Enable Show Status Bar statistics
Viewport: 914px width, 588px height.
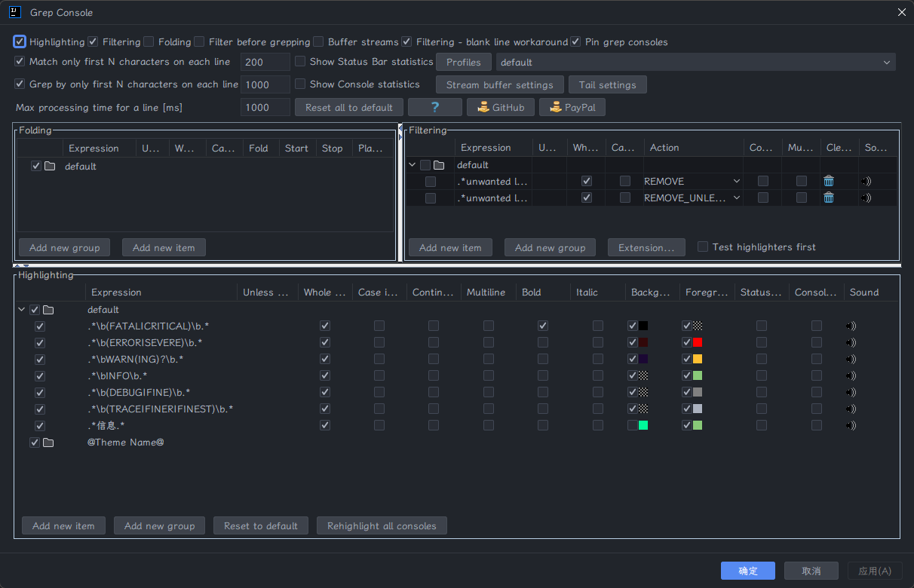click(x=300, y=62)
